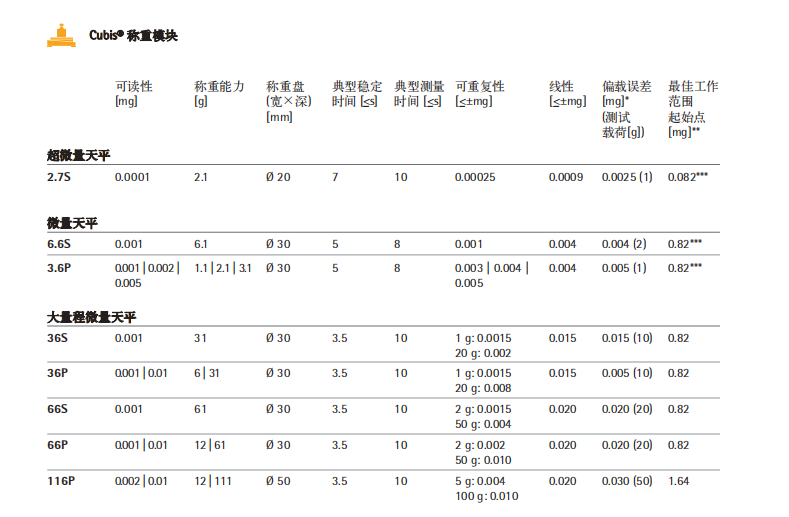This screenshot has height=517, width=789.
Task: Click the column header '偏载误差'
Action: [627, 109]
